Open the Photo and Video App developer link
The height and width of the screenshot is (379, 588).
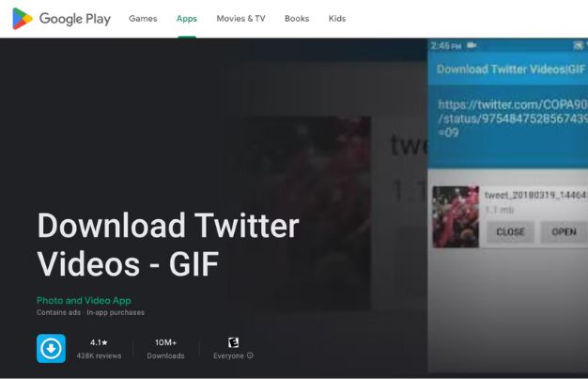(x=84, y=301)
